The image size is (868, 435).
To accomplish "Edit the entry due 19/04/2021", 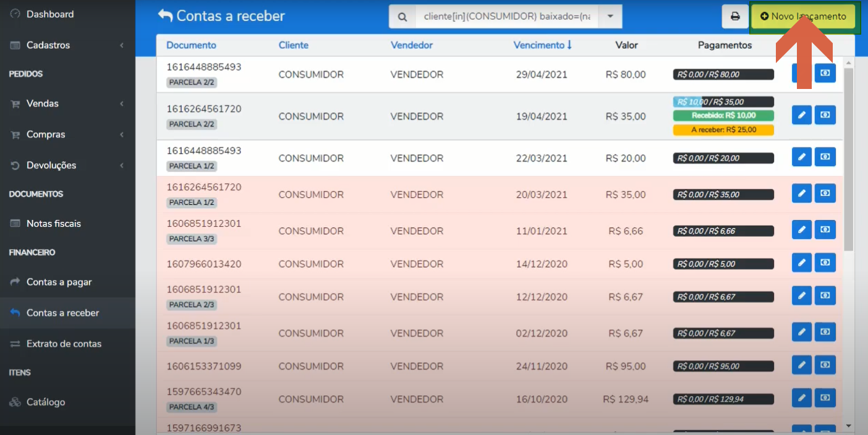I will pos(802,115).
